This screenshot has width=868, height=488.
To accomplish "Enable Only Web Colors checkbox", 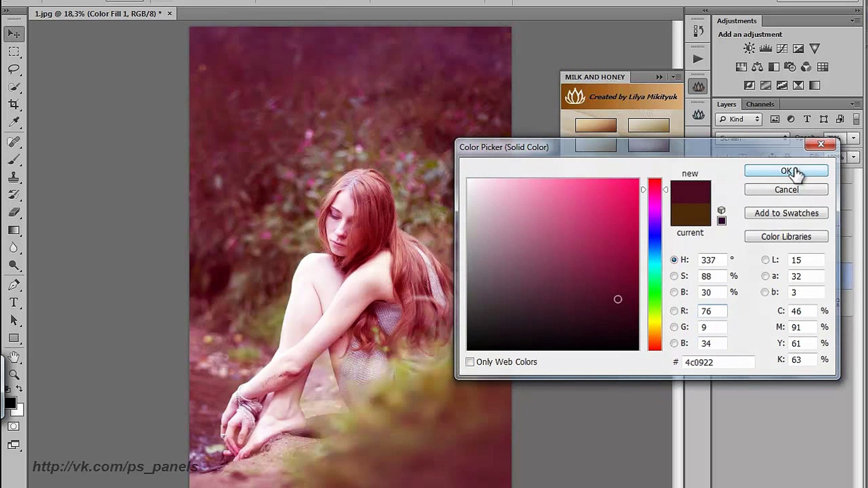I will pyautogui.click(x=470, y=362).
